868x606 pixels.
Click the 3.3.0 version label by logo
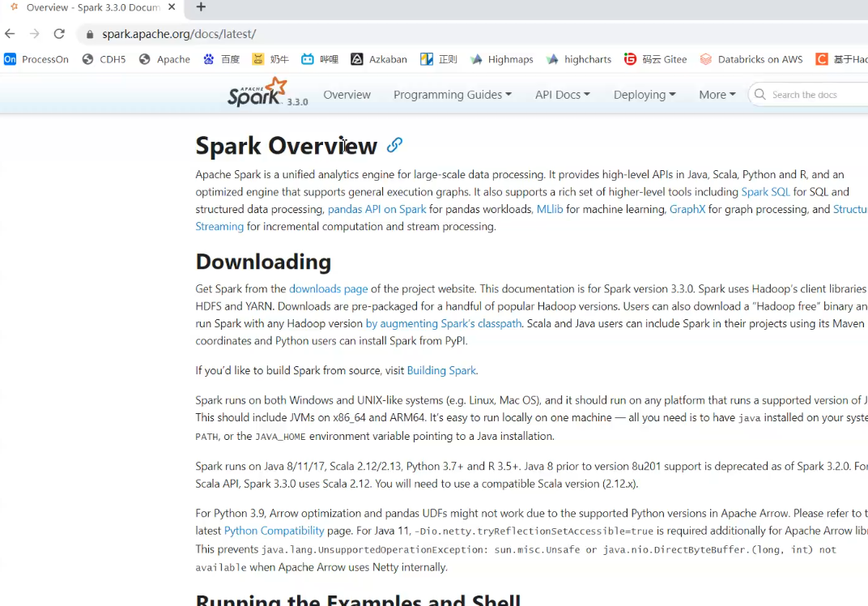point(297,102)
